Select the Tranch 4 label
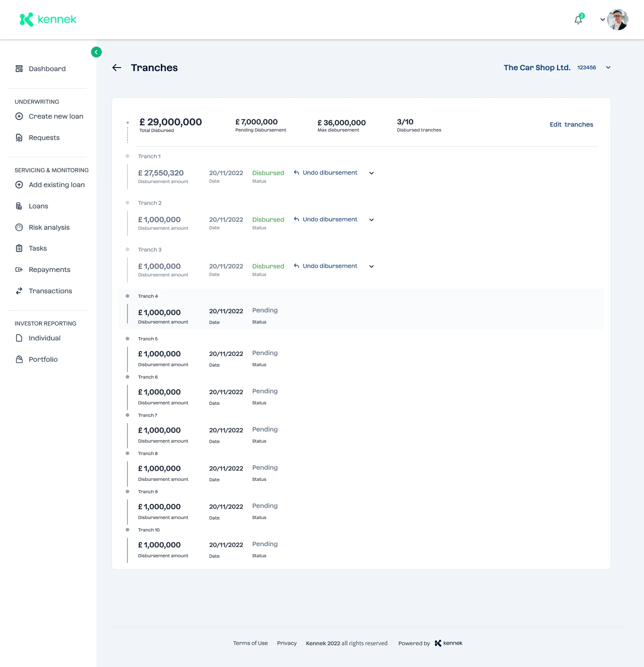This screenshot has height=667, width=644. 148,296
